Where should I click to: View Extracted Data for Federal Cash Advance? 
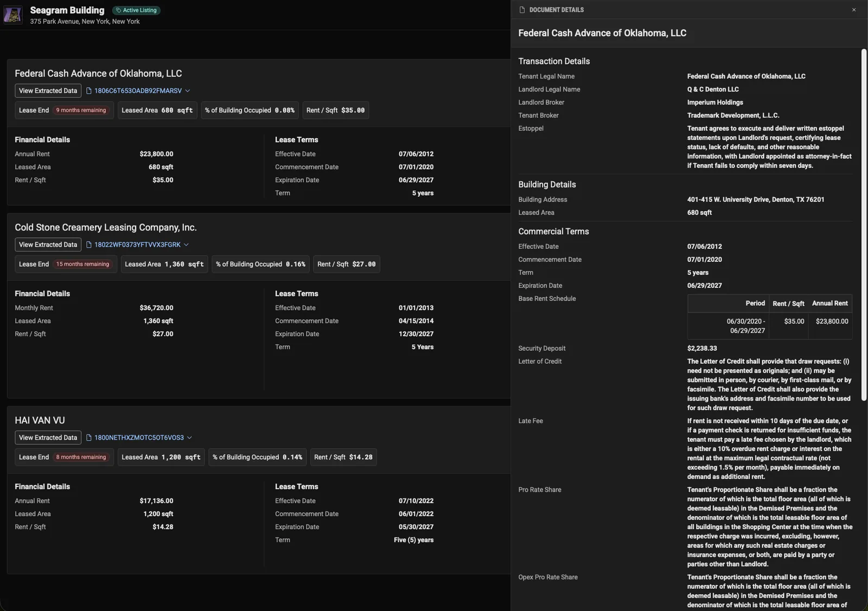coord(48,91)
